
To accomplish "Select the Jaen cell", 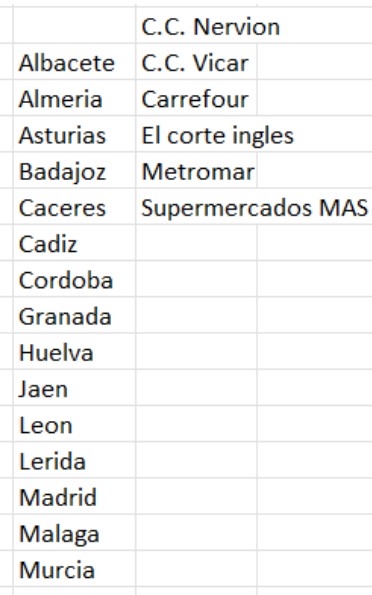I will click(74, 388).
